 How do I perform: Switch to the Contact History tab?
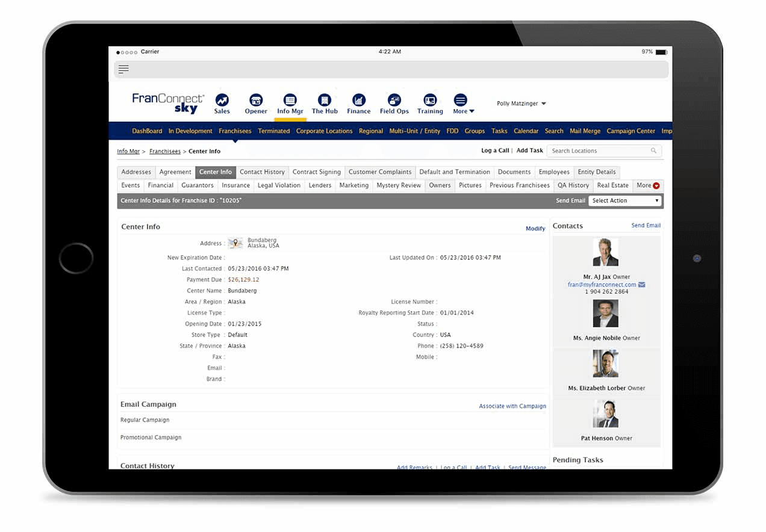(262, 172)
